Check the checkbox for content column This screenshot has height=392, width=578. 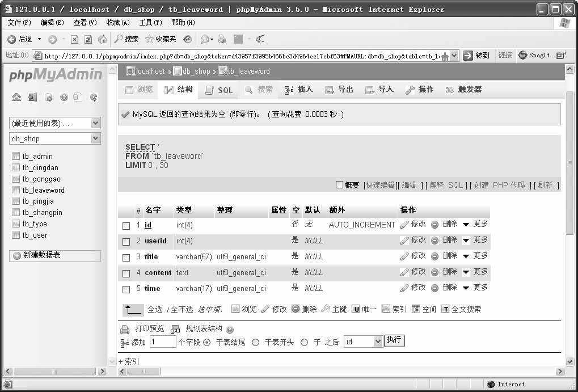tap(126, 273)
